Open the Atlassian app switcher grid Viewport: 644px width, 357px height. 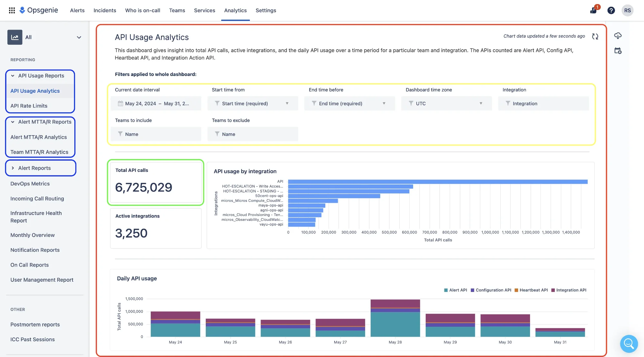coord(12,10)
